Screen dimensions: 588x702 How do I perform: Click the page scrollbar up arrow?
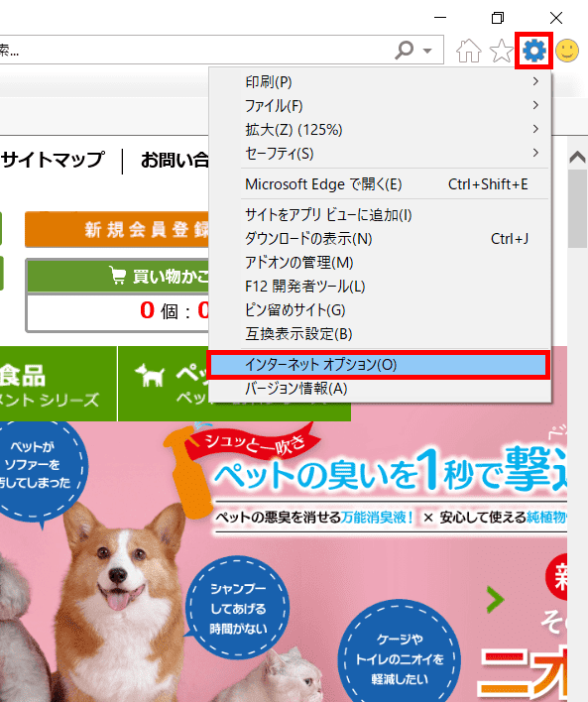coord(577,157)
